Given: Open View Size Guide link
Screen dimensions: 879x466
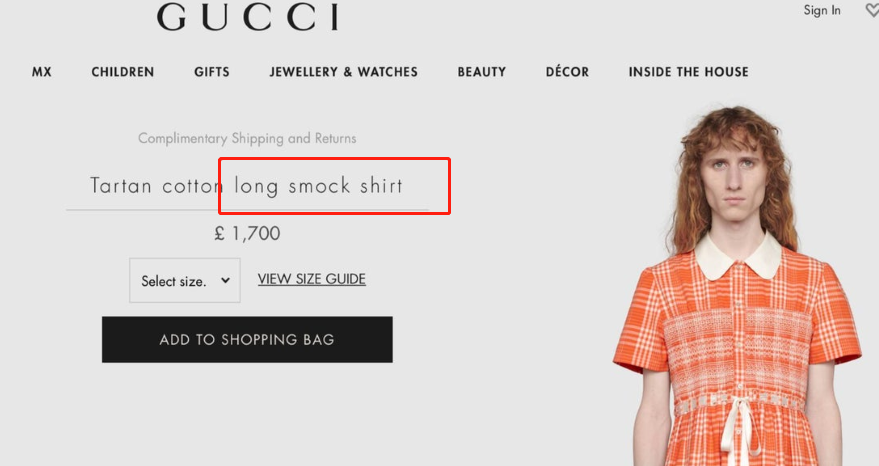Looking at the screenshot, I should [x=312, y=279].
